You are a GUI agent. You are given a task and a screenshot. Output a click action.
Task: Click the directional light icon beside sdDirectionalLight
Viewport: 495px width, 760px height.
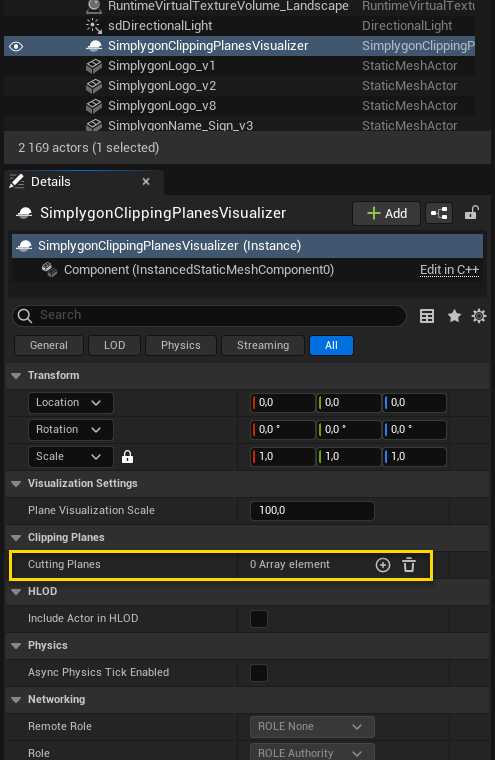coord(94,26)
